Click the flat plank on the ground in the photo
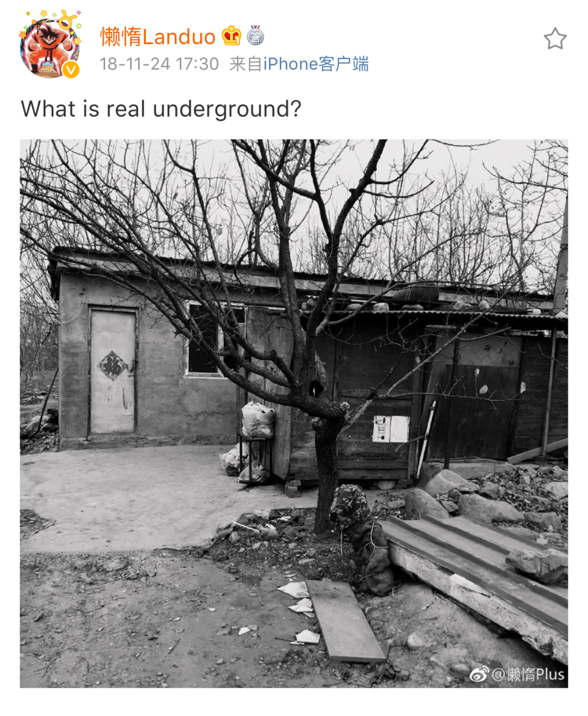The width and height of the screenshot is (588, 716). [345, 621]
